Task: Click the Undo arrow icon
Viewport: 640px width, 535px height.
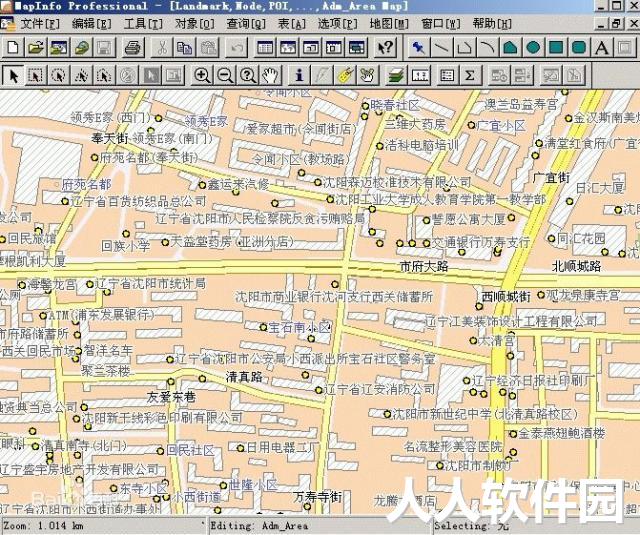Action: coord(237,47)
